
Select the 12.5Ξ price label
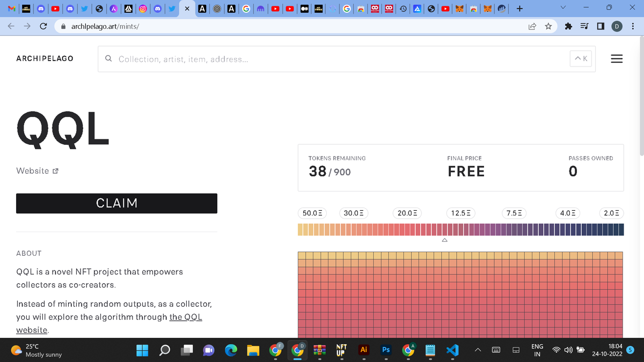(460, 213)
